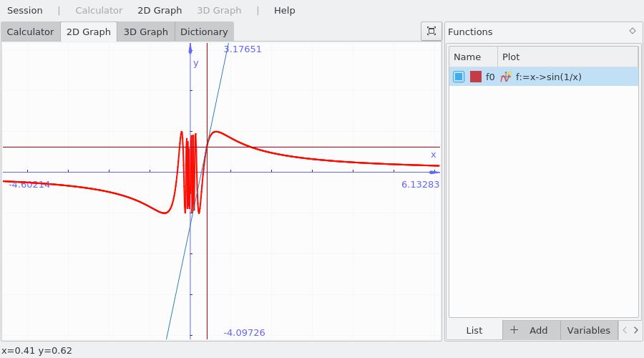
Task: Click the fit-view zoom icon button
Action: pos(431,32)
